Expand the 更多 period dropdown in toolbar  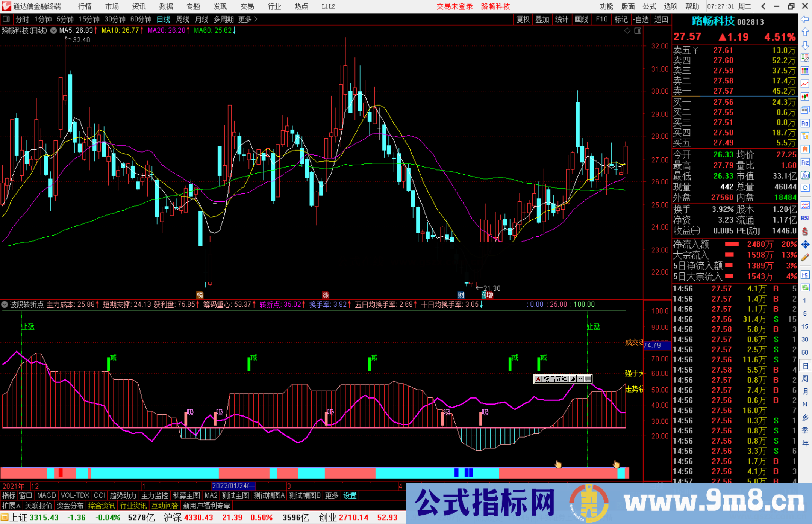(x=244, y=19)
